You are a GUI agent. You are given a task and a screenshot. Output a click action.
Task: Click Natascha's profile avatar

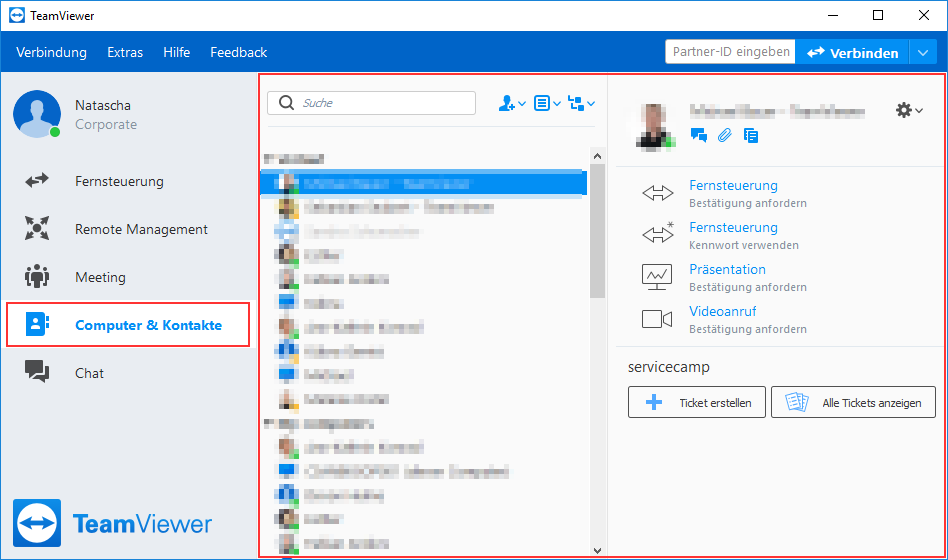point(37,114)
